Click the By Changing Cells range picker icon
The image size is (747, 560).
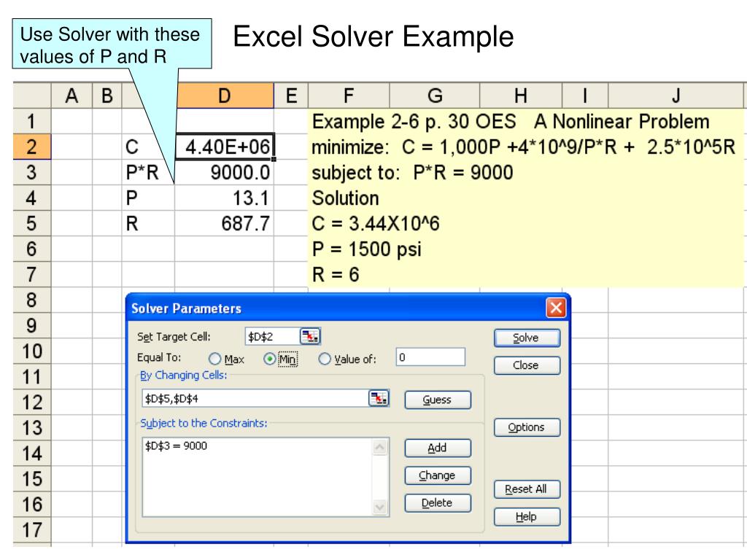tap(379, 398)
